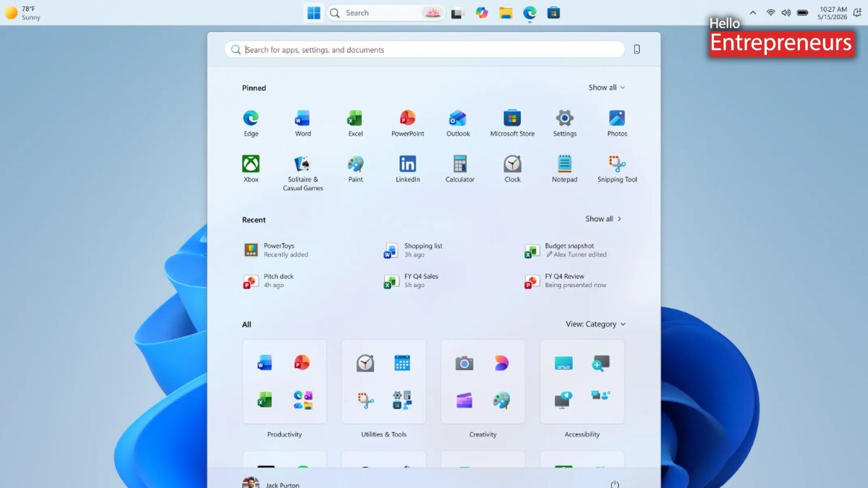Image resolution: width=868 pixels, height=488 pixels.
Task: Click the "Alex Turner edited" text
Action: coord(580,254)
